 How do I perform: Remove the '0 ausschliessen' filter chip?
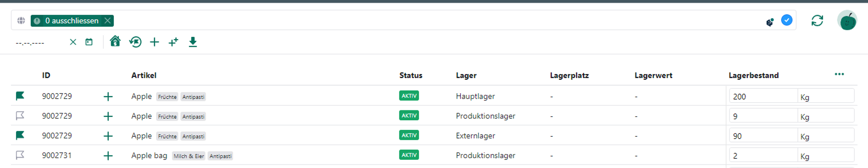[108, 21]
